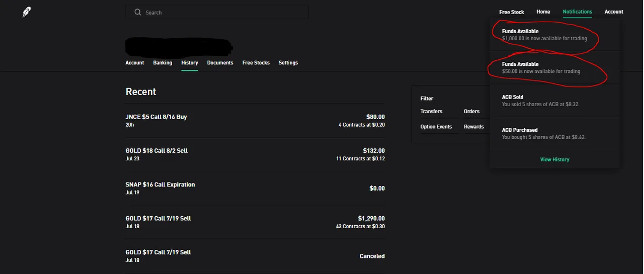Open the GOLD $18 Call 8/2 Sell entry

point(255,154)
